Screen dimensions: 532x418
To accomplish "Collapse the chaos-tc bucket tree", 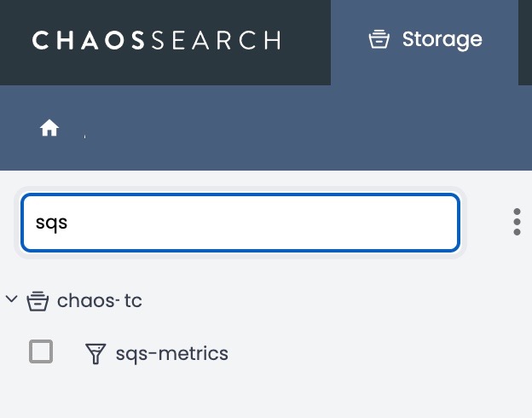I will (12, 299).
